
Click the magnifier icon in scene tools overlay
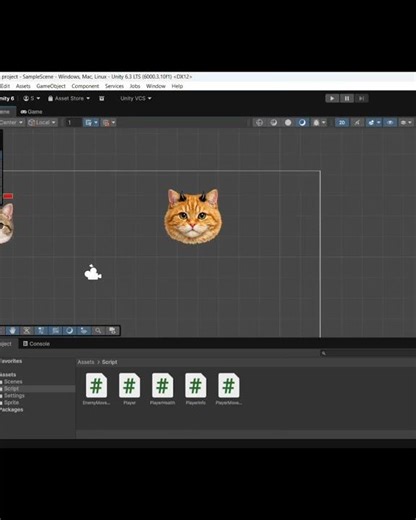[98, 331]
